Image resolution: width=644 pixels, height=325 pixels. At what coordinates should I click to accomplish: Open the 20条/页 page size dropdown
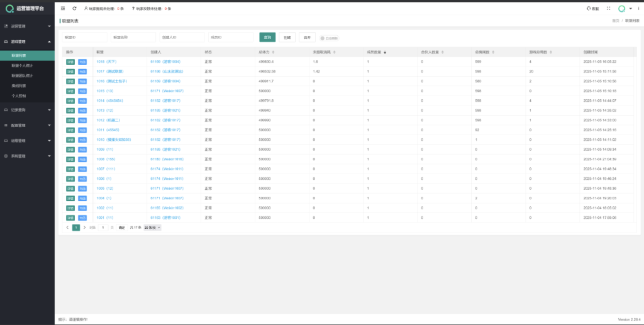152,227
